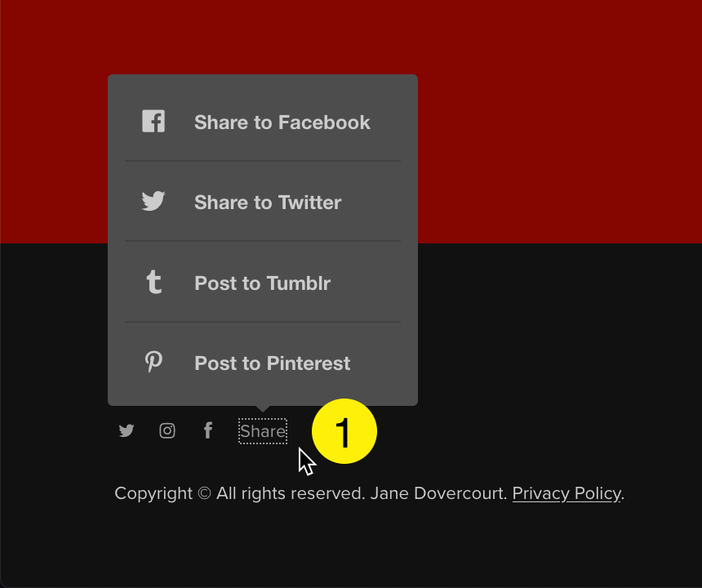The width and height of the screenshot is (702, 588).
Task: Toggle the Share popup via Share link
Action: coord(263,431)
